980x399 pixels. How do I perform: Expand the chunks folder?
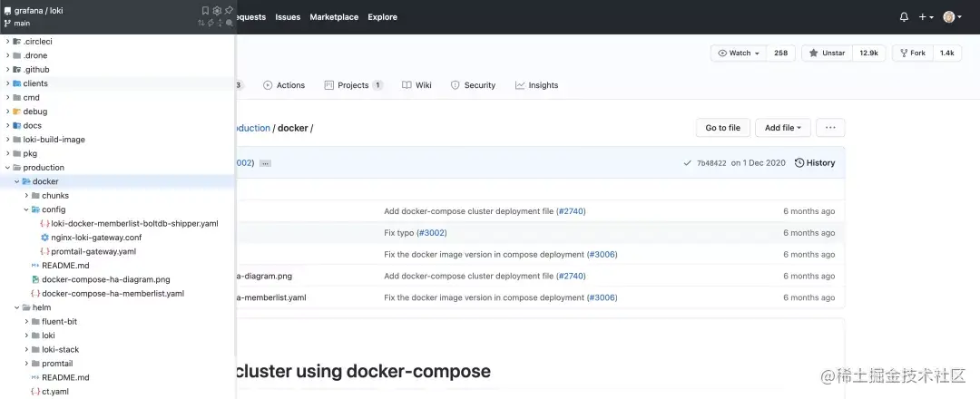(x=26, y=196)
